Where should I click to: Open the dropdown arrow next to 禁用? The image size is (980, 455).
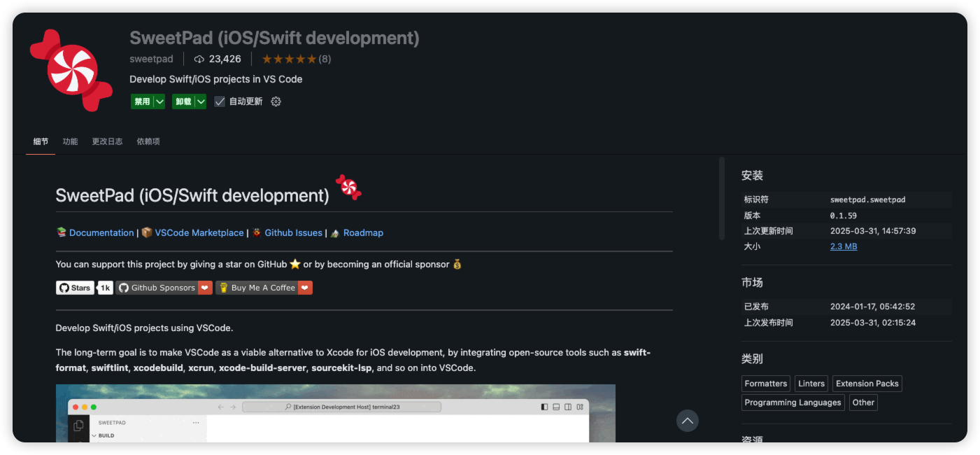click(x=159, y=101)
